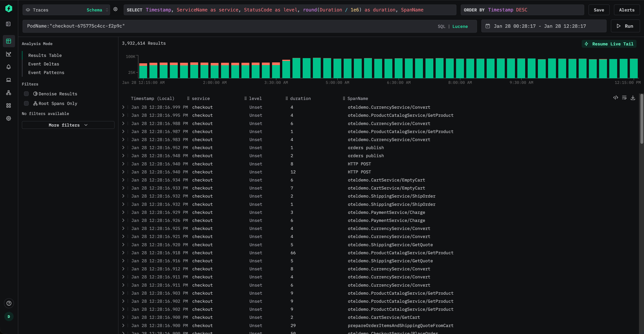Click the search/table icon in left sidebar

(8, 41)
